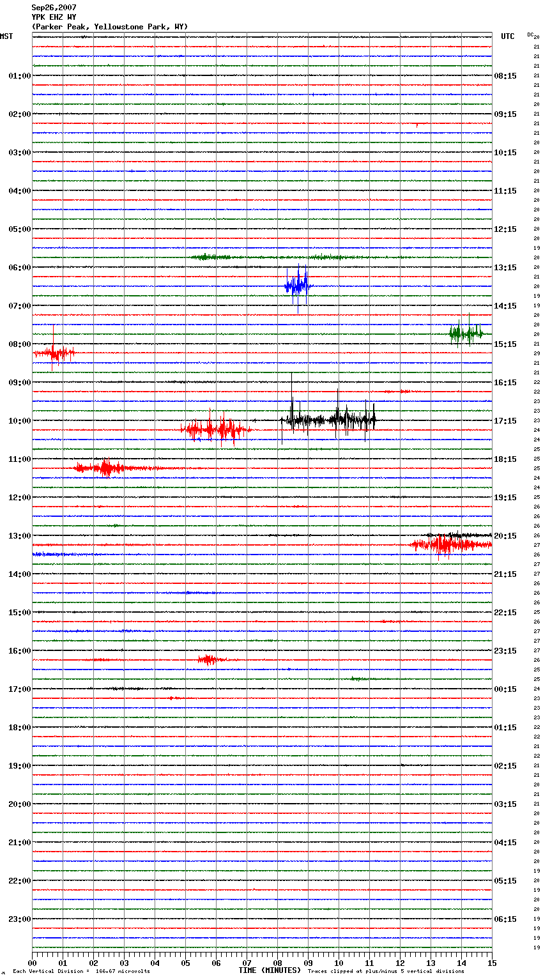543x980 pixels.
Task: Select the 06:00 MST row label
Action: (19, 268)
